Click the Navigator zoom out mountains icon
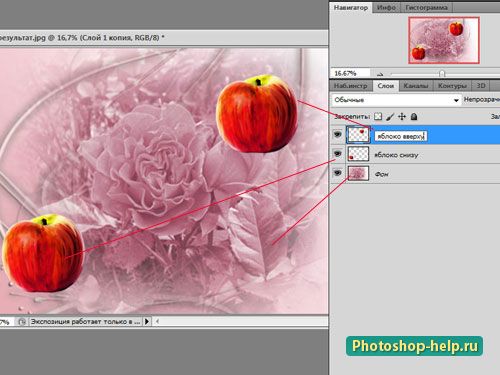This screenshot has height=375, width=500. 380,74
